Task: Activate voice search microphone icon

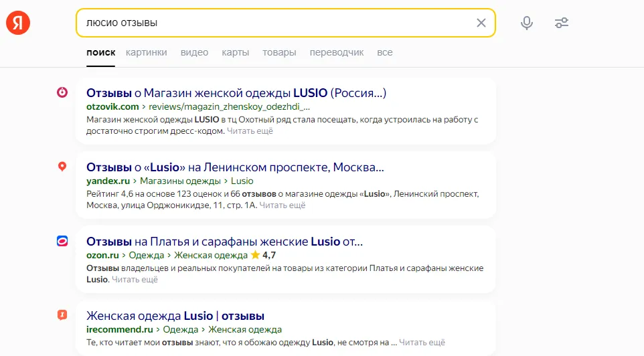Action: [527, 23]
